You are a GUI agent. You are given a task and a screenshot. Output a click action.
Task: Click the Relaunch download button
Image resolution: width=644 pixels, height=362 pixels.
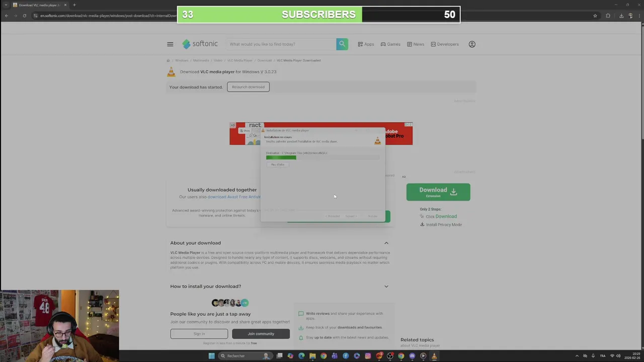coord(248,87)
